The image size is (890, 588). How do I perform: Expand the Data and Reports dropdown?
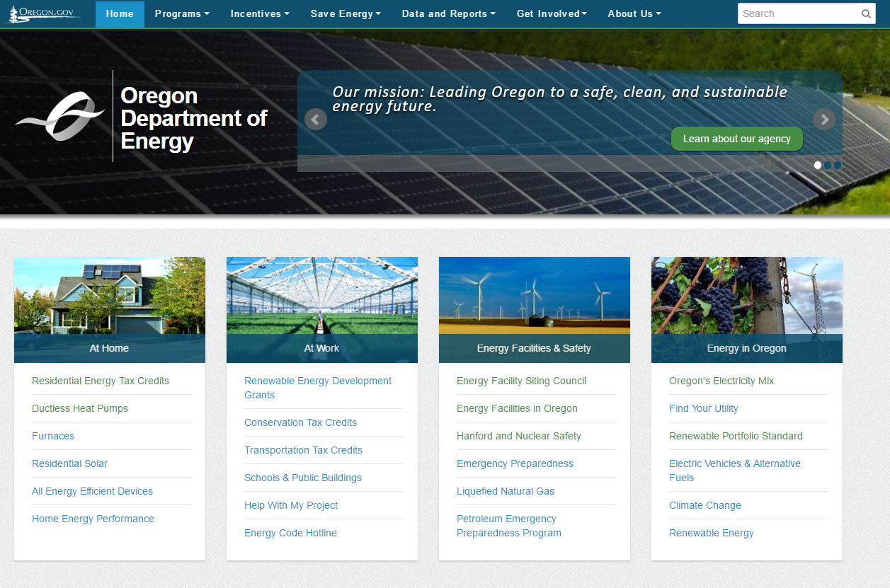click(448, 13)
